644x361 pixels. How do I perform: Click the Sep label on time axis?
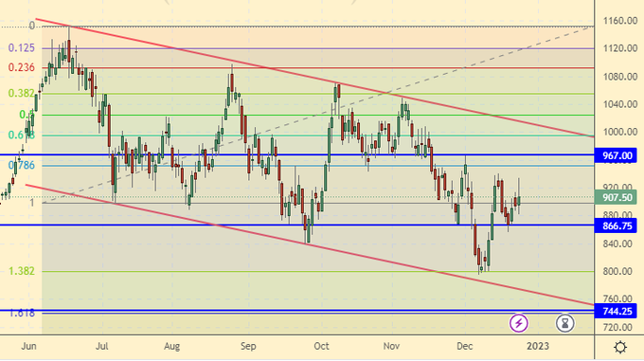point(248,346)
